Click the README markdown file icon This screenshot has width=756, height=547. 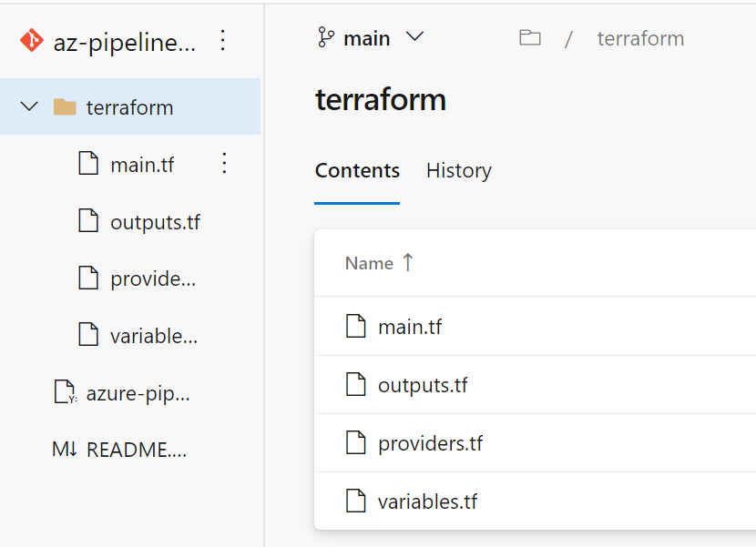[65, 450]
